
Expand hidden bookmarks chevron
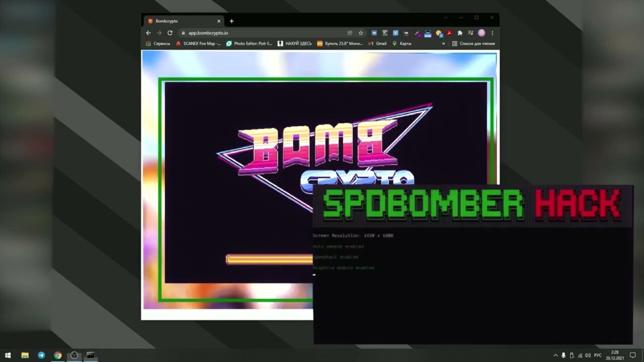click(x=443, y=44)
